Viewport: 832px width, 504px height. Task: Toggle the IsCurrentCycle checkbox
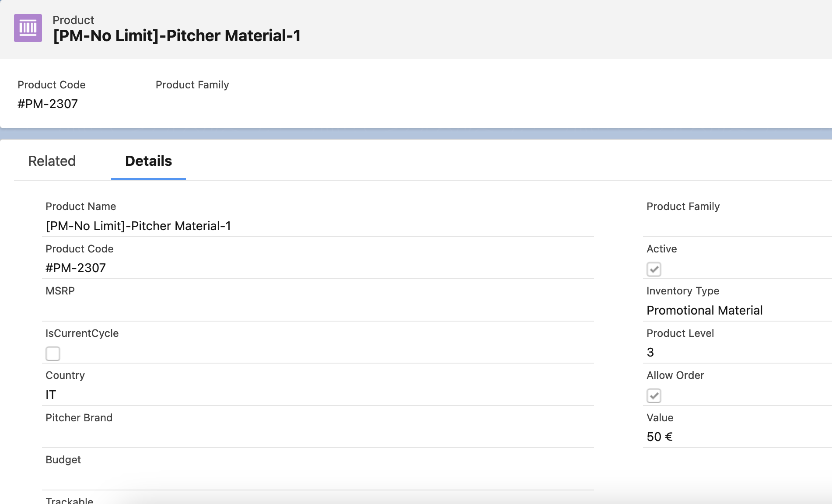(x=53, y=353)
